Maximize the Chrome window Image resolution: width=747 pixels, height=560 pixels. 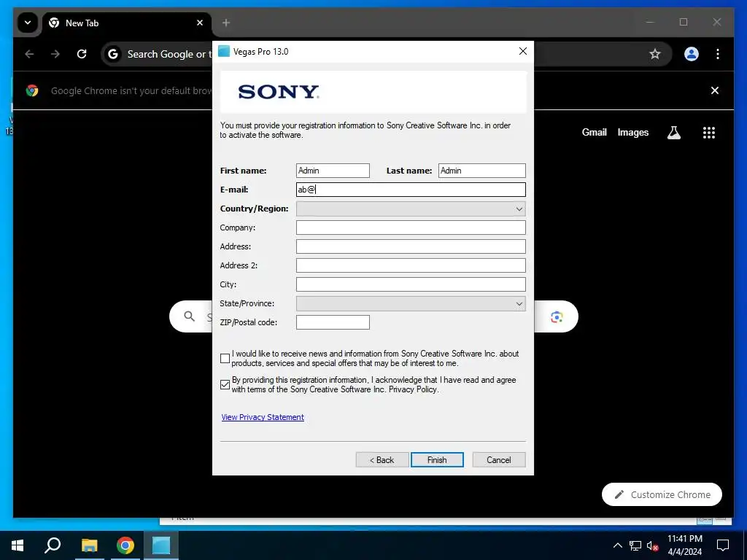pos(684,22)
